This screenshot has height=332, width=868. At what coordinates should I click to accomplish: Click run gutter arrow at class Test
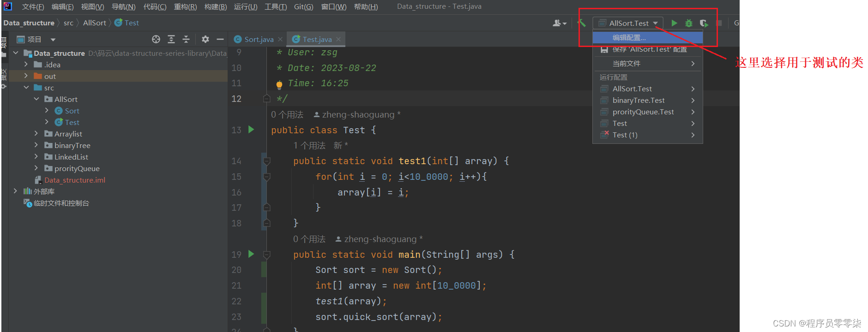(x=251, y=130)
